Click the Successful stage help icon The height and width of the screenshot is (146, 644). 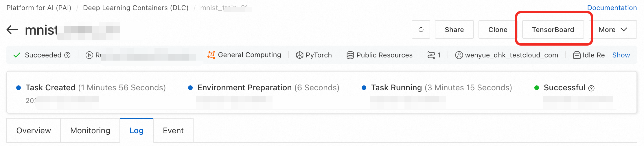click(592, 88)
